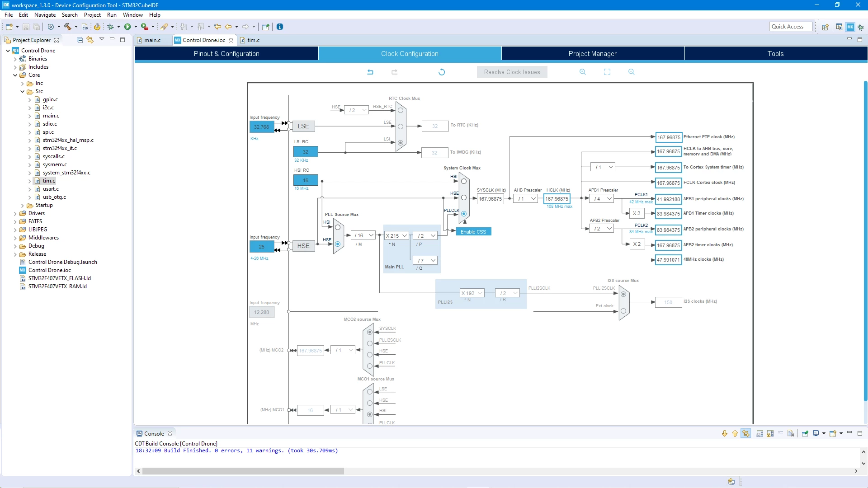Open the Navigate menu

pyautogui.click(x=45, y=15)
